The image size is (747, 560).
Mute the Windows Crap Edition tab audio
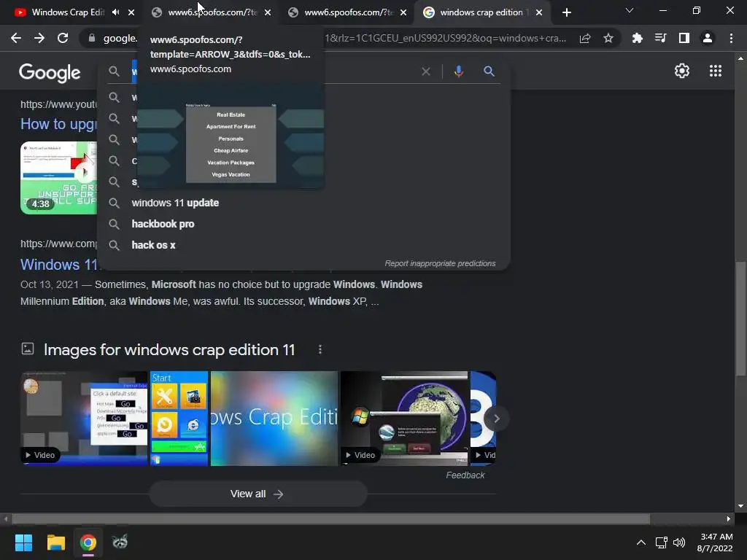tap(116, 12)
